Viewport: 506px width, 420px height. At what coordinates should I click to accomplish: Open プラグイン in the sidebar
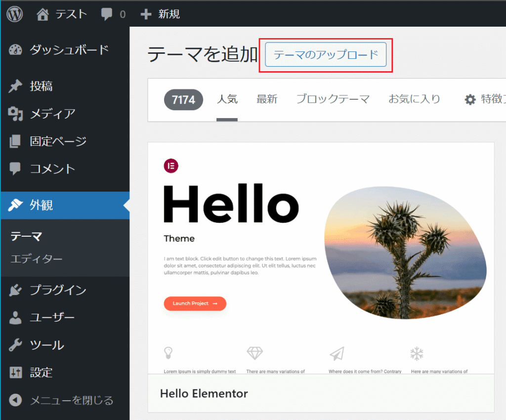(x=58, y=291)
